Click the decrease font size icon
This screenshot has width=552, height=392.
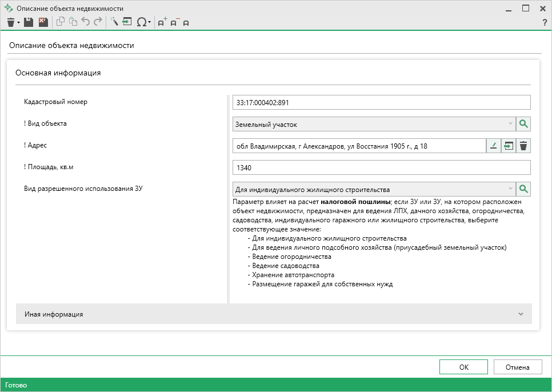[x=174, y=22]
